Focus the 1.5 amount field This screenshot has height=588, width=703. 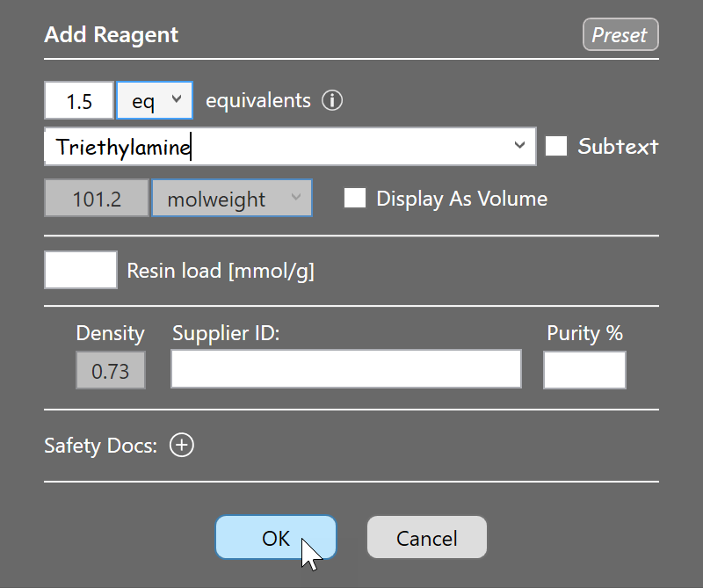(79, 100)
